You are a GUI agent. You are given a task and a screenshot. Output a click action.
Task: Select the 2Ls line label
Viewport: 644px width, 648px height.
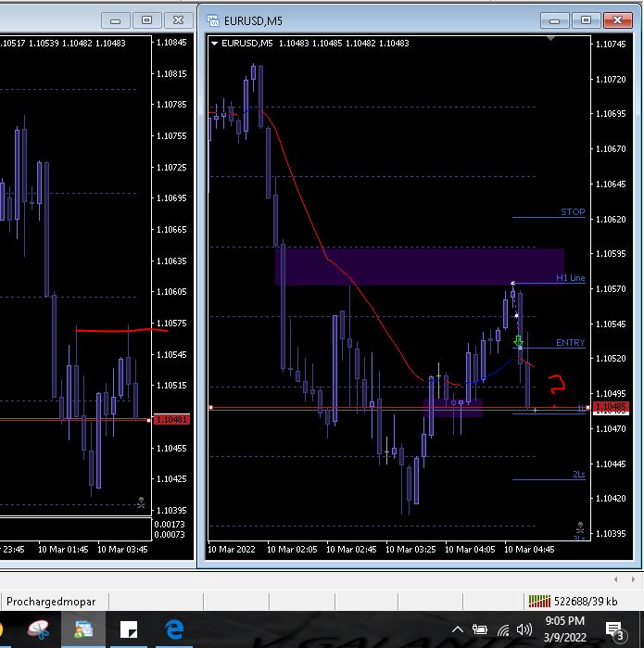579,474
